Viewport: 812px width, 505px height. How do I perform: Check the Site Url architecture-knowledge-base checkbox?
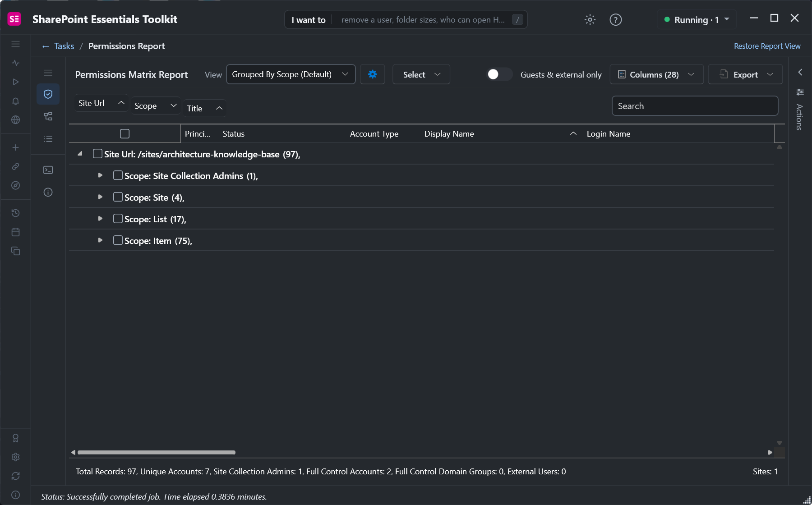pos(97,154)
